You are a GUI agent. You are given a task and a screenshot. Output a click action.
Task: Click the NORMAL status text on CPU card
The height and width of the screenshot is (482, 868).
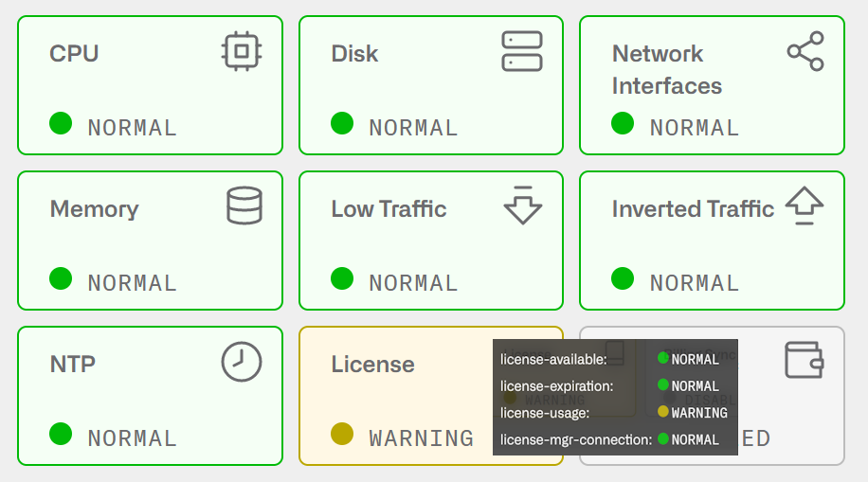point(133,128)
